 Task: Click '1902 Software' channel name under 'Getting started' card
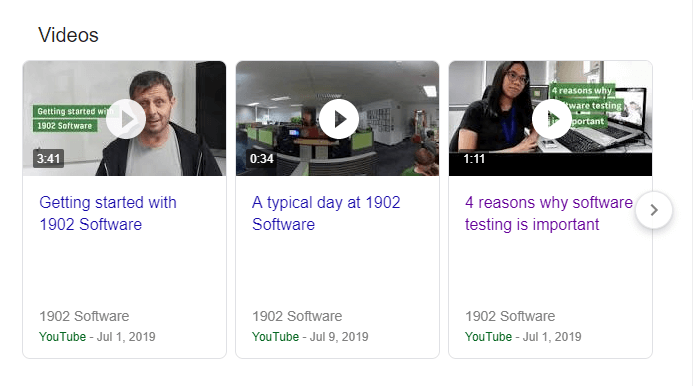84,316
